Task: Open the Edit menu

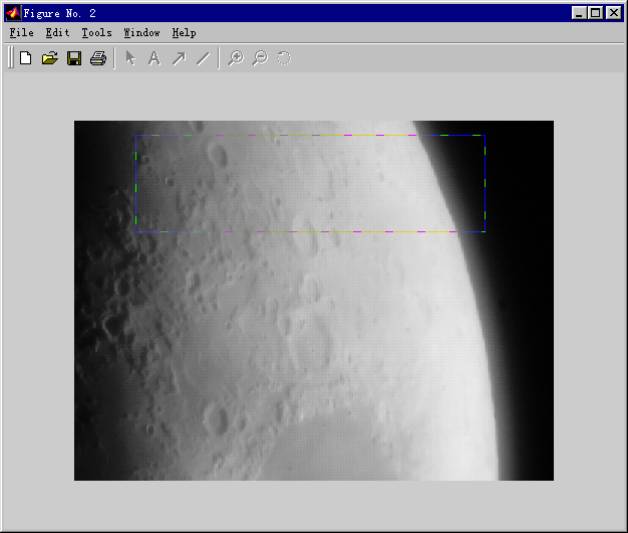Action: (58, 33)
